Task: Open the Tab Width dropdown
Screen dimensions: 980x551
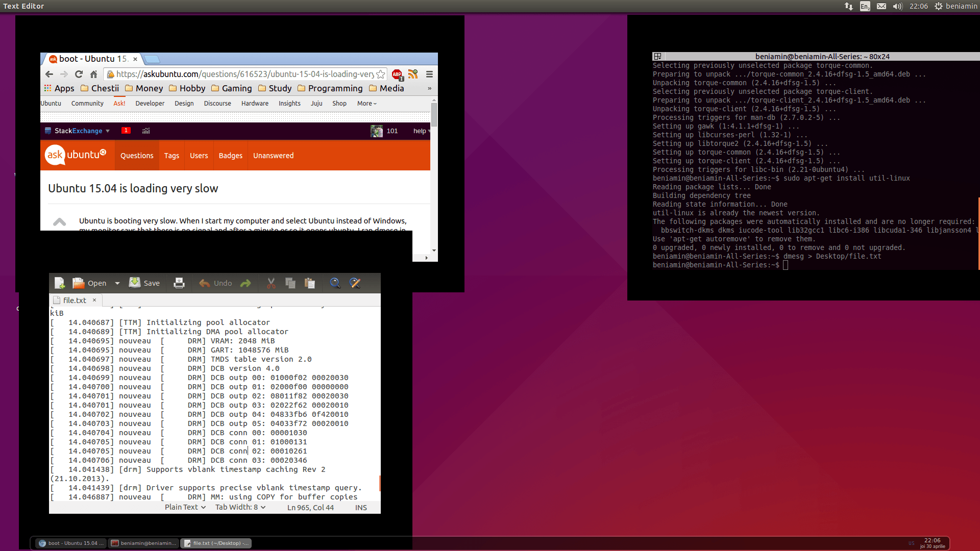Action: pyautogui.click(x=240, y=507)
